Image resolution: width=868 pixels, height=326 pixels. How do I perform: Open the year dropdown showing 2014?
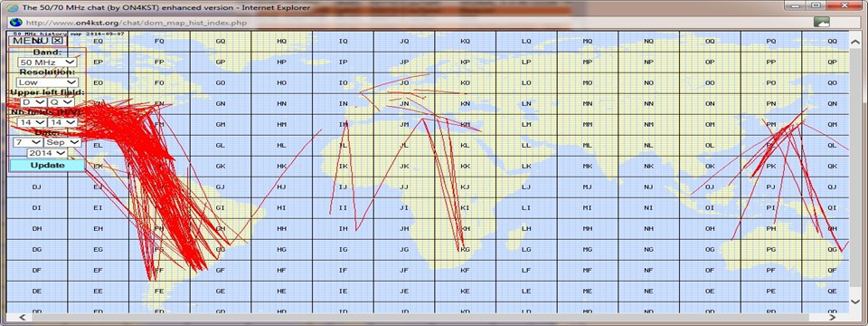click(x=47, y=152)
